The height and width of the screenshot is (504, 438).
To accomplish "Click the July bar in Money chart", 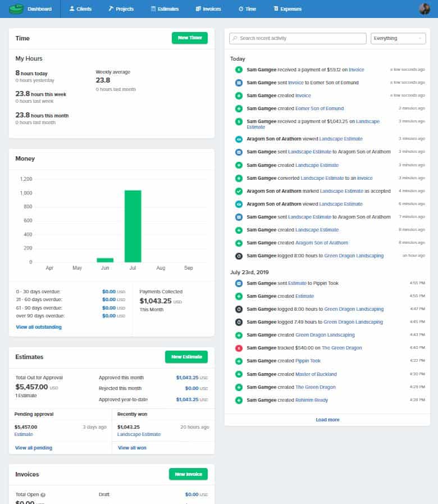I will point(133,226).
